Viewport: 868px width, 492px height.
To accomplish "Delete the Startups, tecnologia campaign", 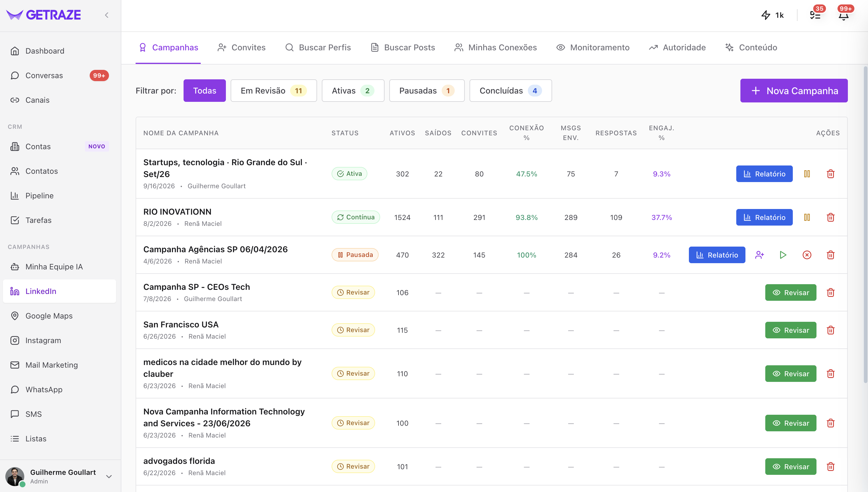I will coord(830,174).
